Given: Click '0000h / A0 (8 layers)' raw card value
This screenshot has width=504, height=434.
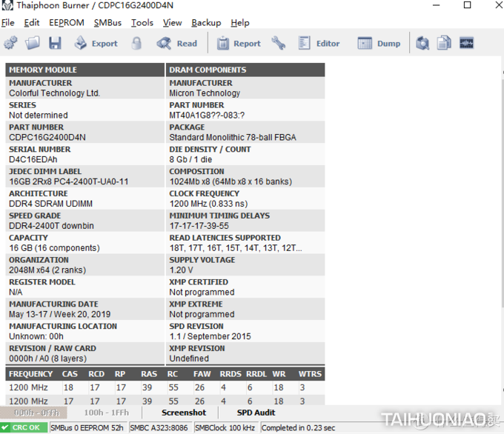Looking at the screenshot, I should [x=48, y=359].
